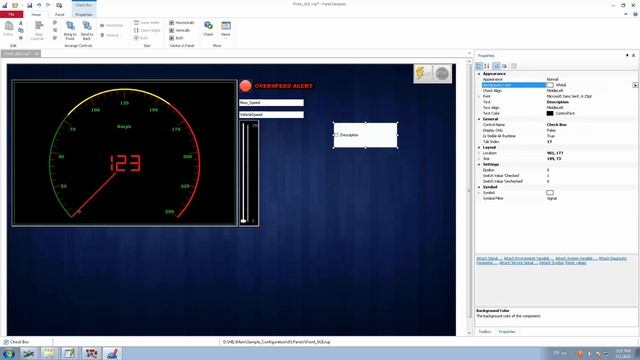This screenshot has height=360, width=640.
Task: Click the red Overspeed Alert LED indicator
Action: pos(246,86)
